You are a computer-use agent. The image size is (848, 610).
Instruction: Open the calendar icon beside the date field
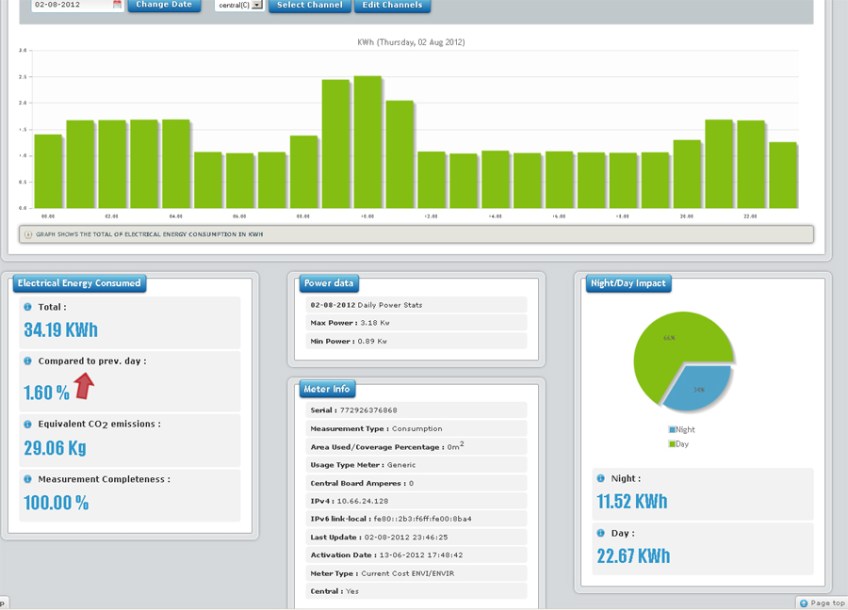click(x=117, y=5)
